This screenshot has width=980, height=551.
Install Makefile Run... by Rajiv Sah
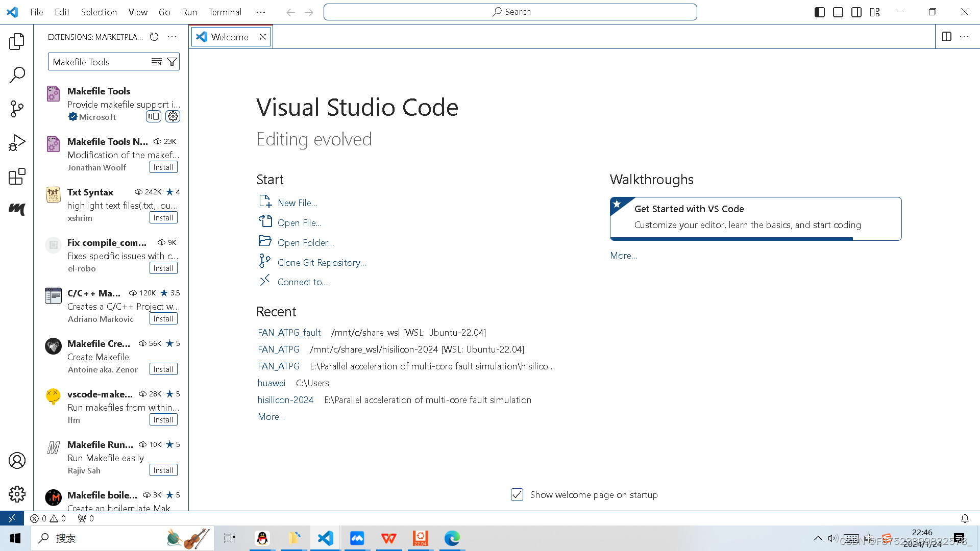(x=163, y=470)
